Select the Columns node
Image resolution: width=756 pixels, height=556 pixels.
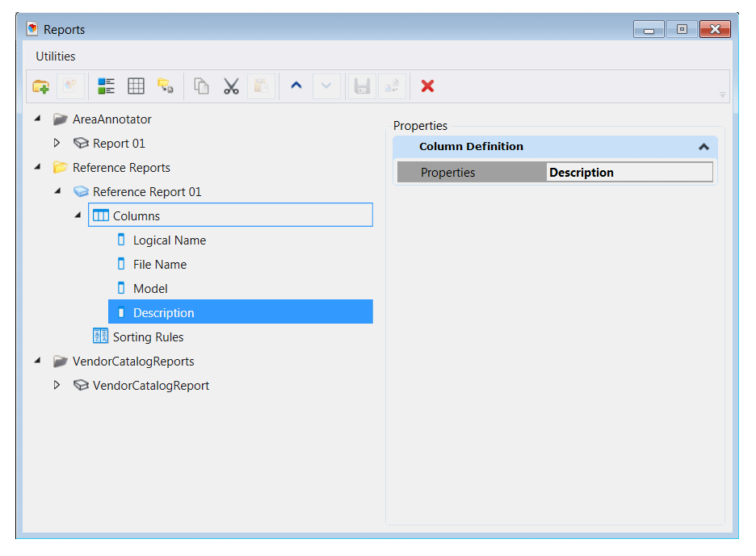point(230,215)
